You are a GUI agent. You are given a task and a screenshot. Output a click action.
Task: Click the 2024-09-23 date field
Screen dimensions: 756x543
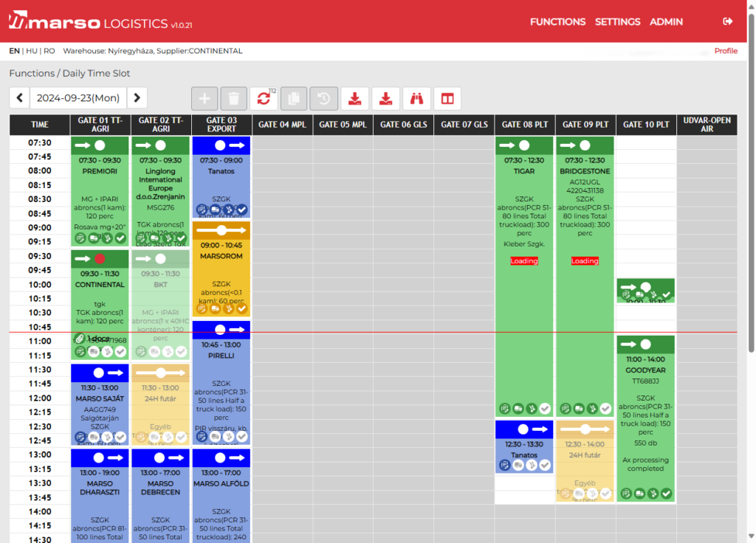(x=78, y=97)
